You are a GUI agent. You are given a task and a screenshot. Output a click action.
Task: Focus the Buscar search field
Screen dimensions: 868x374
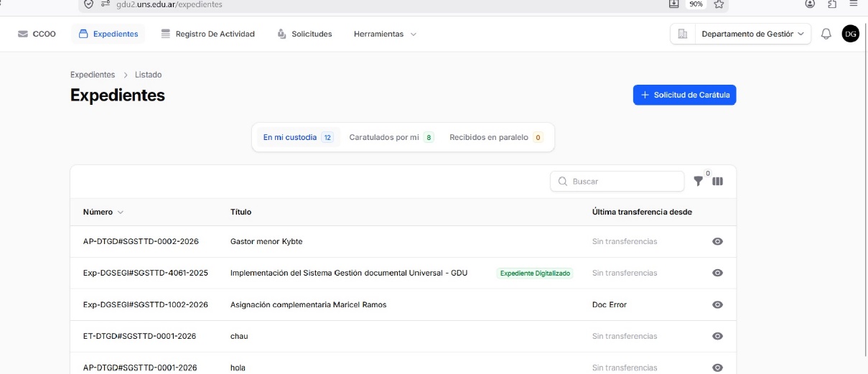tap(617, 182)
